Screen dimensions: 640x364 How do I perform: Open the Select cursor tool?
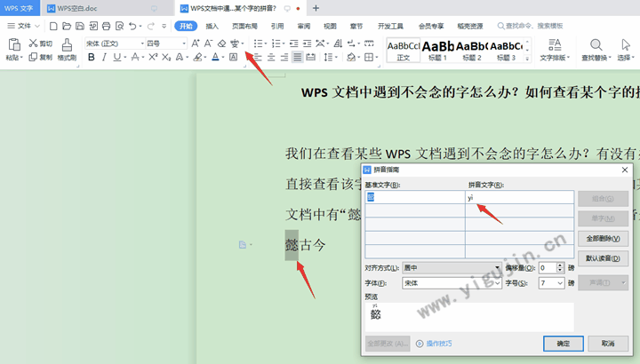(x=626, y=44)
